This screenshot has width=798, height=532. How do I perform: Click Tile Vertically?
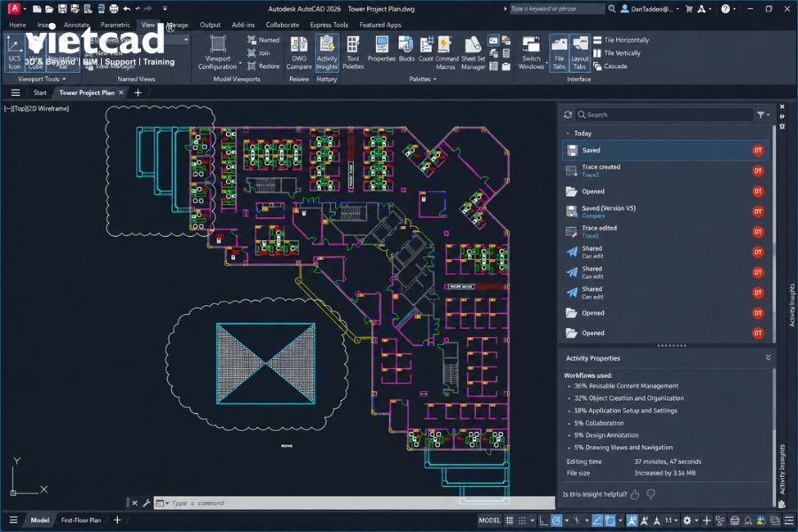pyautogui.click(x=617, y=53)
